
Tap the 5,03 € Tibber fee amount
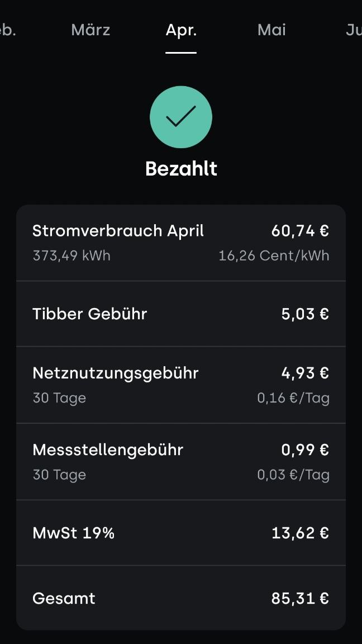click(x=305, y=314)
